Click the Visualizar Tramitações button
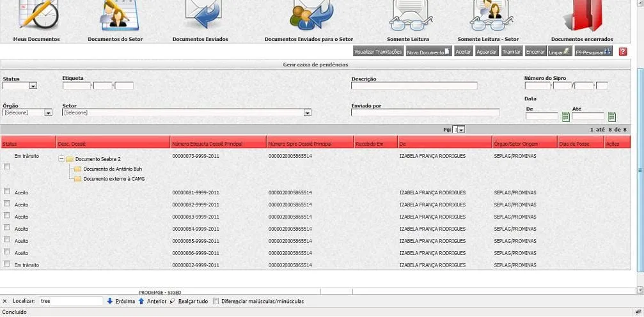 pyautogui.click(x=378, y=52)
